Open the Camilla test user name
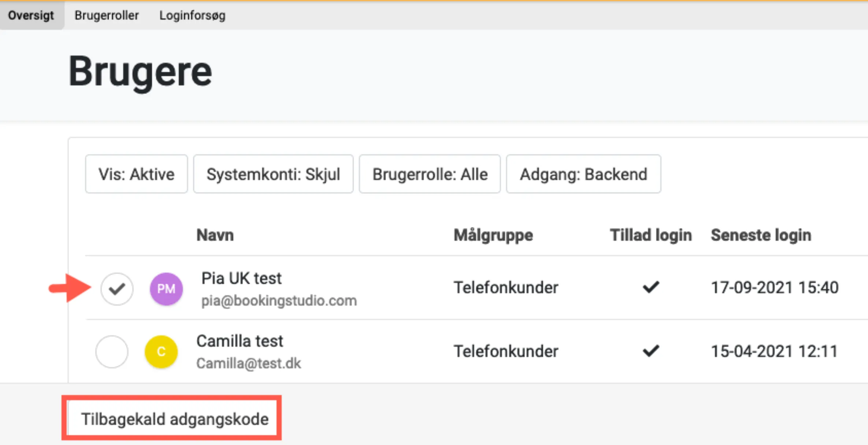 coord(240,341)
